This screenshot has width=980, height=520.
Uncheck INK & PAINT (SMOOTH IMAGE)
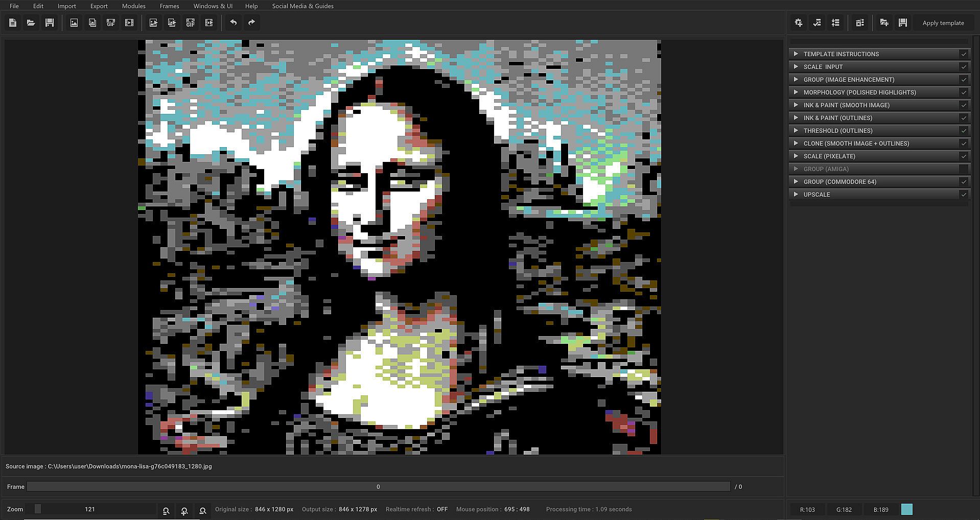964,105
